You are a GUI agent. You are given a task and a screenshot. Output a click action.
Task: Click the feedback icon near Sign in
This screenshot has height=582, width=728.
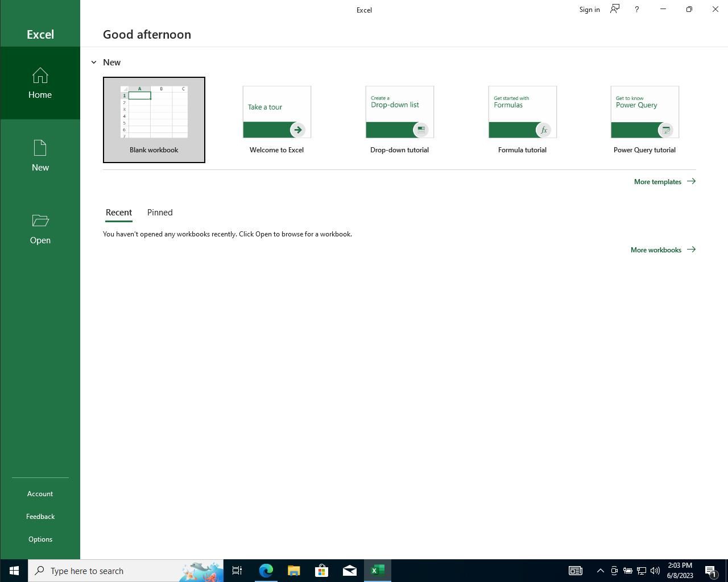pos(615,9)
